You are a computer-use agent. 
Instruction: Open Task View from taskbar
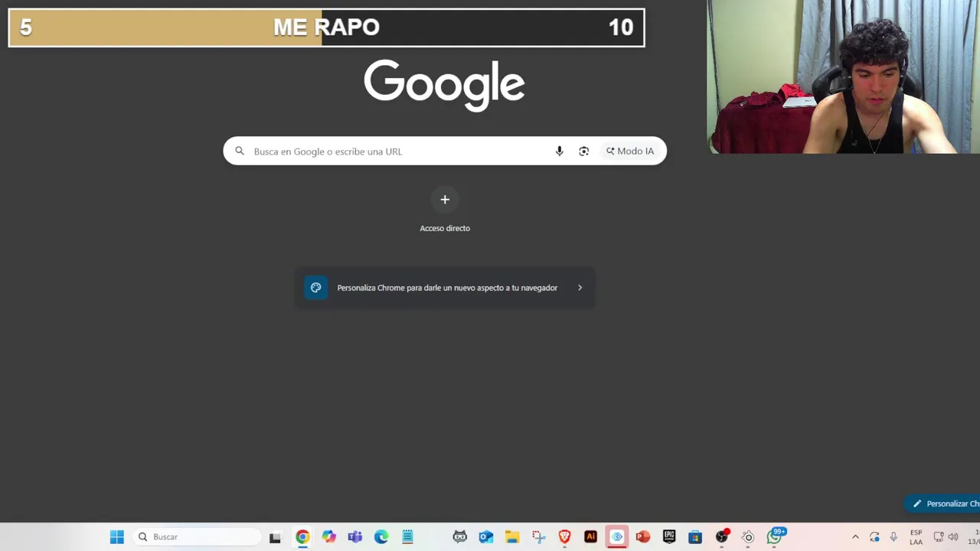tap(275, 537)
